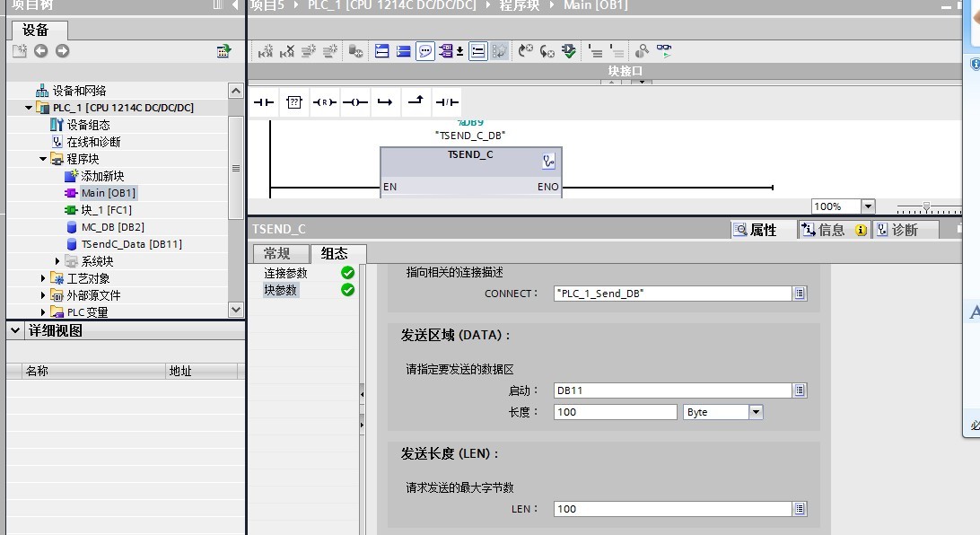Insert a reset coil (R)
The width and height of the screenshot is (980, 535).
324,102
